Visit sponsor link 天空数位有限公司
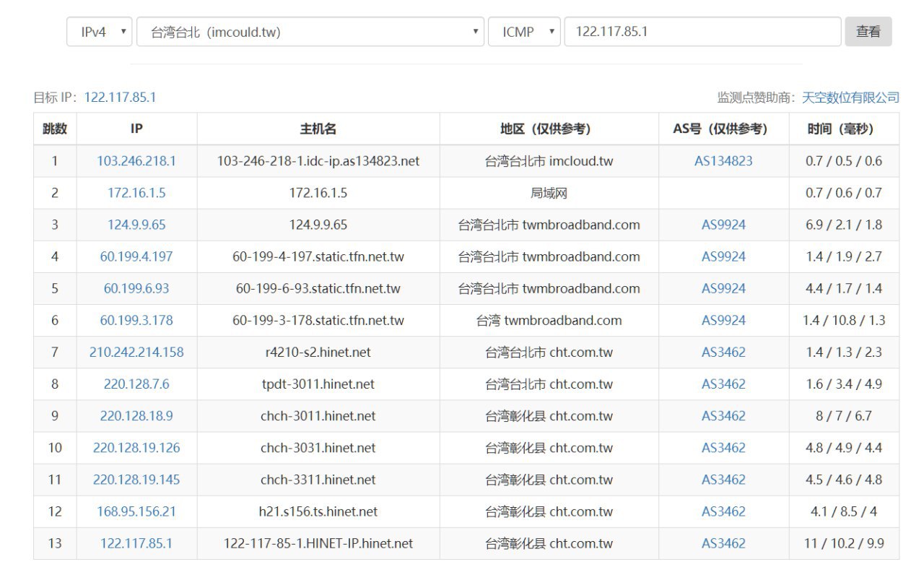Image resolution: width=924 pixels, height=575 pixels. coord(850,98)
